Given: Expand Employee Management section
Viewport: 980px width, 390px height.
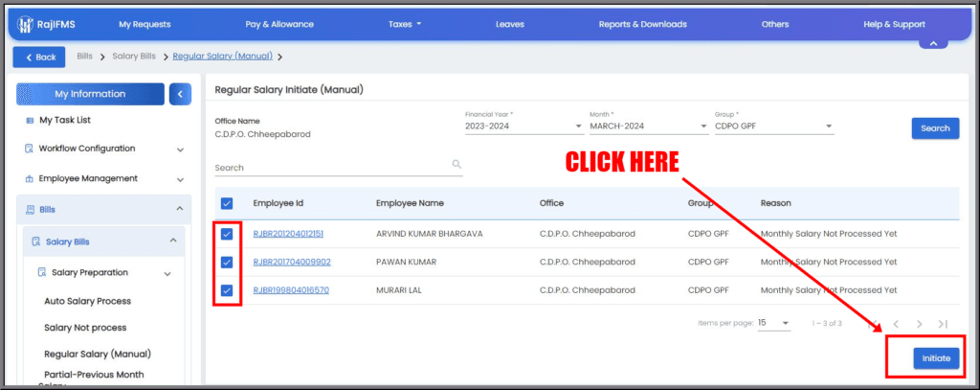Looking at the screenshot, I should pyautogui.click(x=180, y=179).
